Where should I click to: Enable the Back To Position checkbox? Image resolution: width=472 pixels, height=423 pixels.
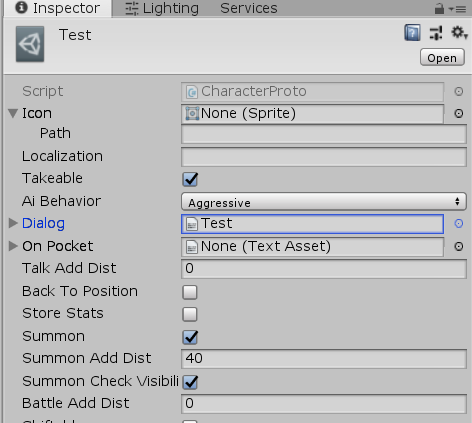[190, 292]
